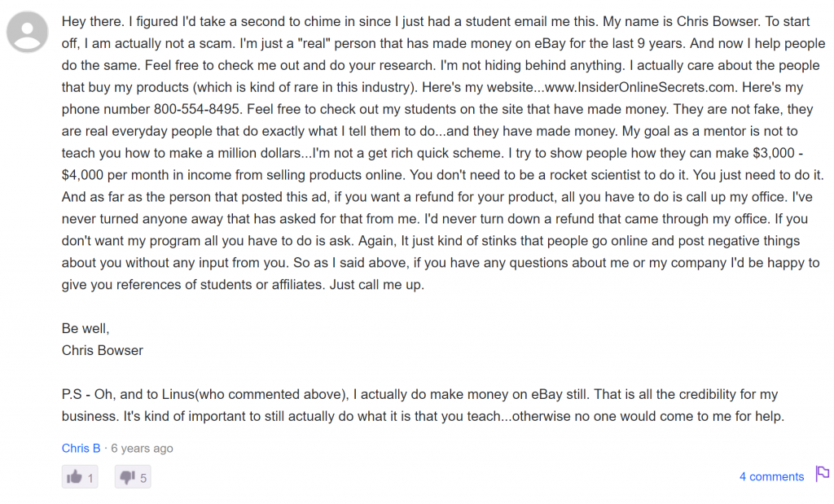The height and width of the screenshot is (504, 834).
Task: Downvote the comment with thumbs-down icon
Action: coord(133,477)
